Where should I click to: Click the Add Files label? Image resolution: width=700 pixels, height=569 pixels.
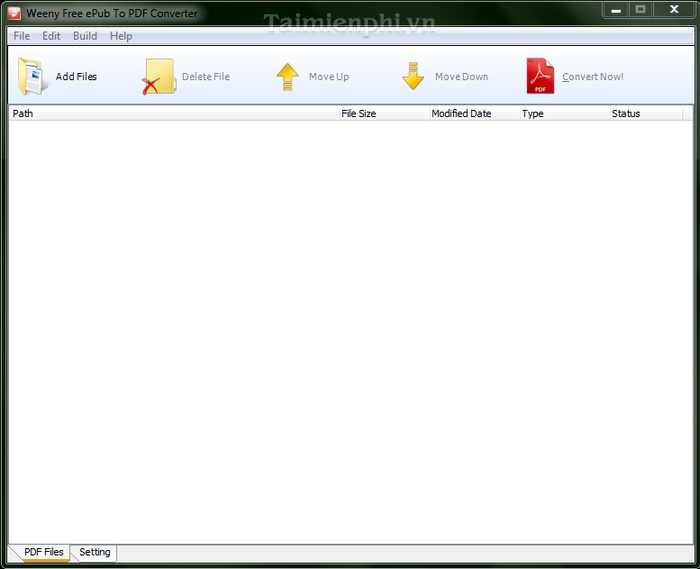(76, 77)
